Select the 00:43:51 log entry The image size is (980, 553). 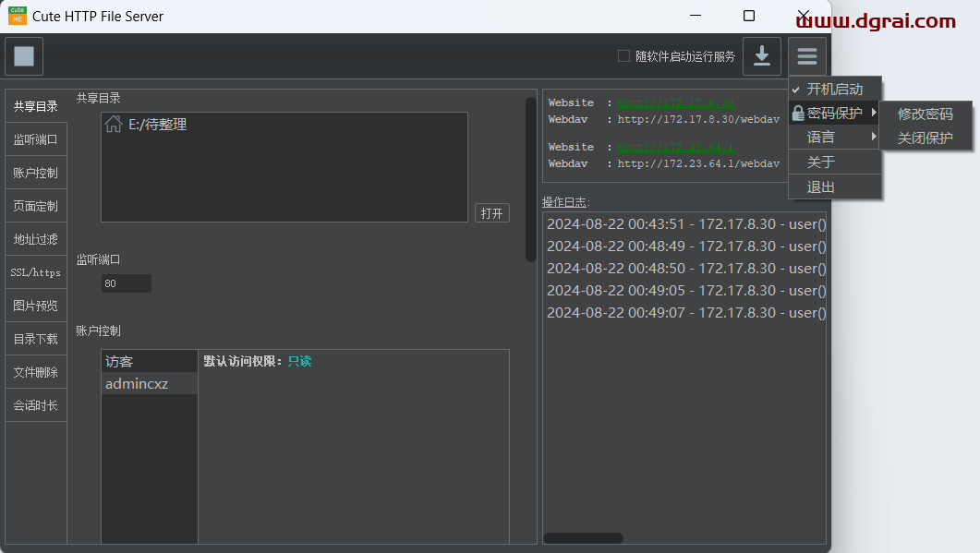(686, 223)
